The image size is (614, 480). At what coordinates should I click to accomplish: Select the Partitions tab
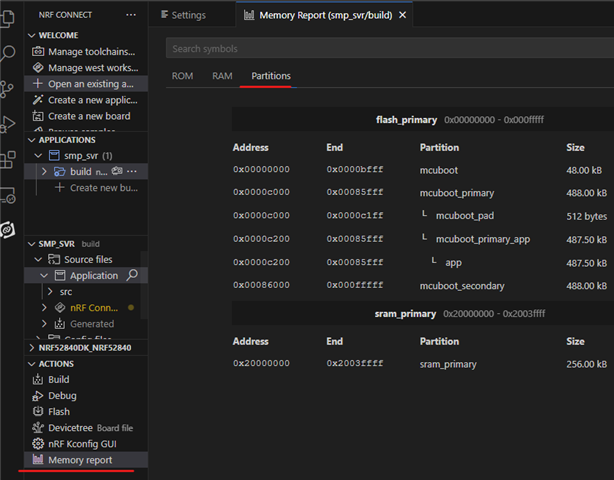click(x=271, y=76)
